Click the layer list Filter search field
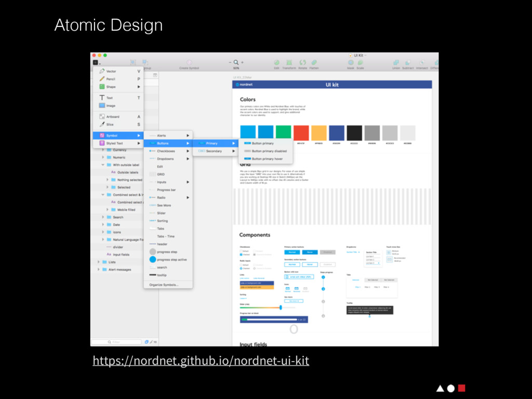 click(x=116, y=342)
